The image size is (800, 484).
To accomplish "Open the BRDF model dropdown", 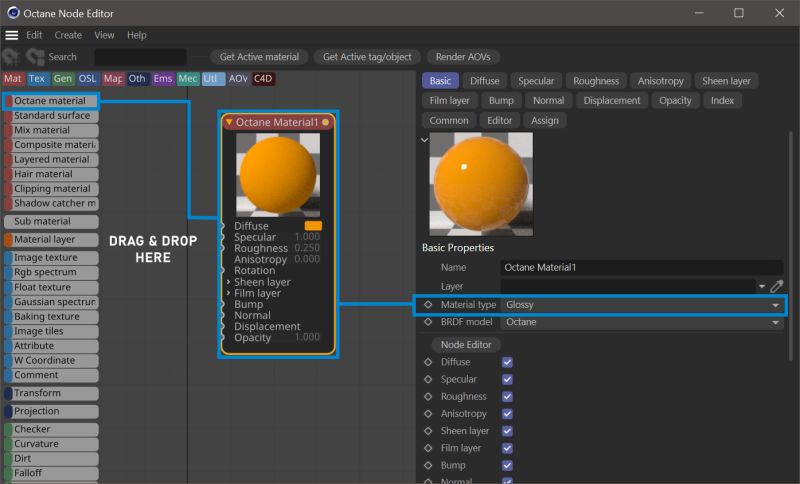I will click(x=642, y=322).
